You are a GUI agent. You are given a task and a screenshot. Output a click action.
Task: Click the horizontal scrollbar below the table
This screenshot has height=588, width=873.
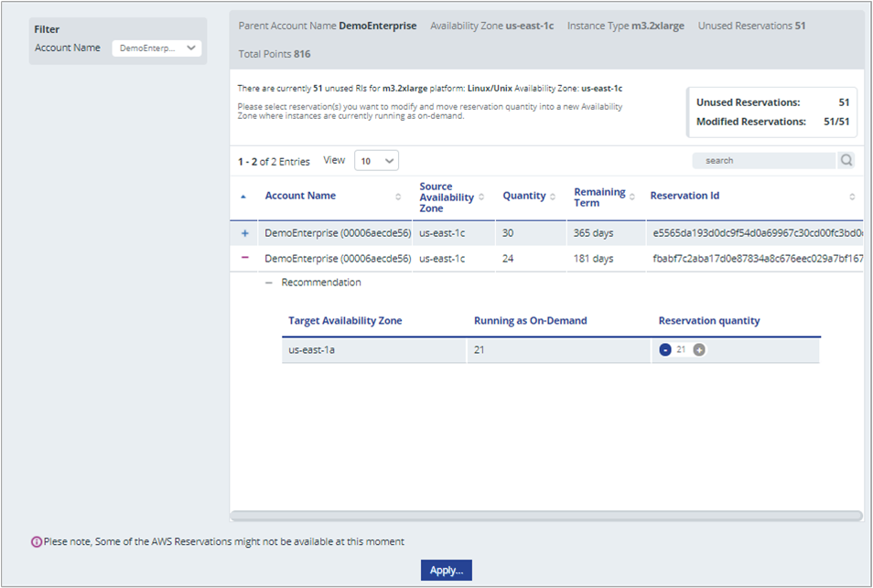tap(546, 516)
